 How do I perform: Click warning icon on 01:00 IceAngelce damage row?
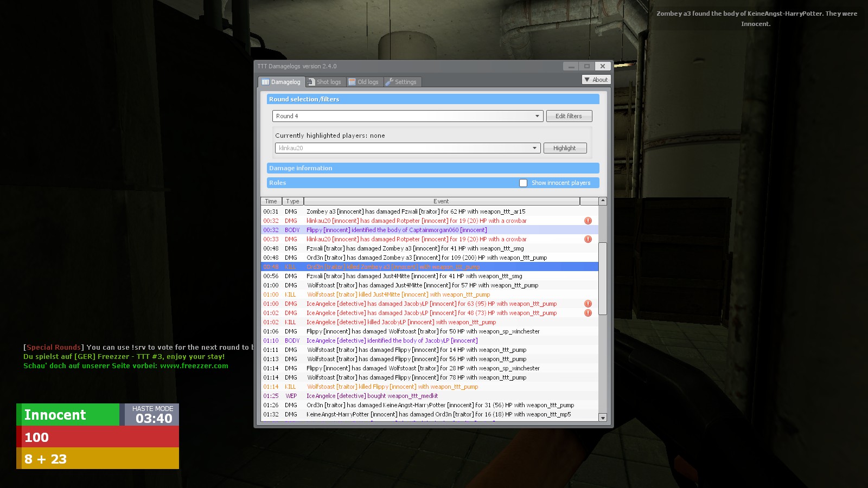588,304
